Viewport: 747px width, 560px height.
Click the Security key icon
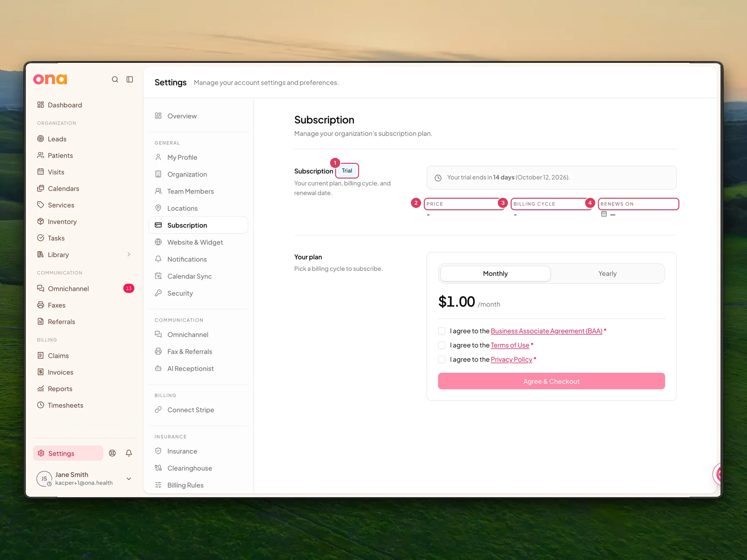click(x=158, y=293)
